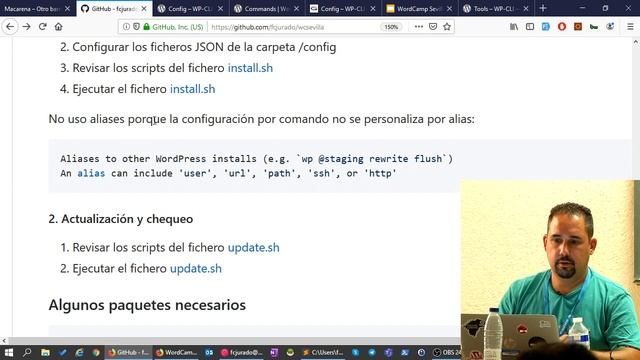Switch to C:\Users taskbar window
Image resolution: width=640 pixels, height=360 pixels.
(x=322, y=352)
